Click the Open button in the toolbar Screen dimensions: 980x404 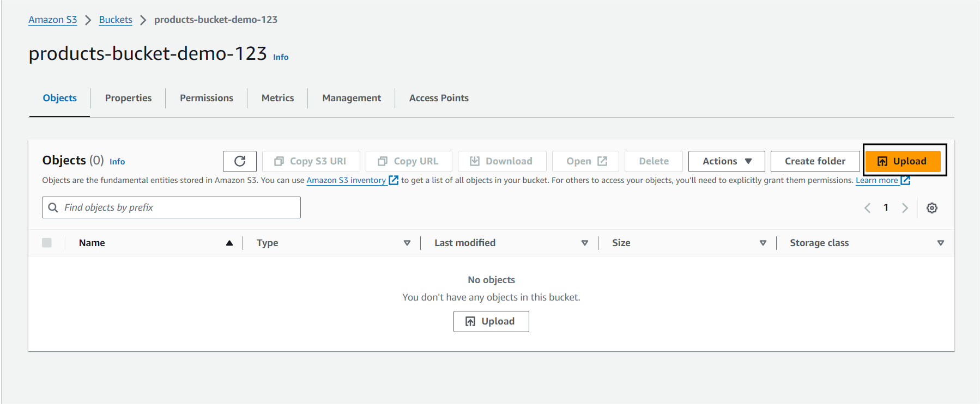pos(585,161)
